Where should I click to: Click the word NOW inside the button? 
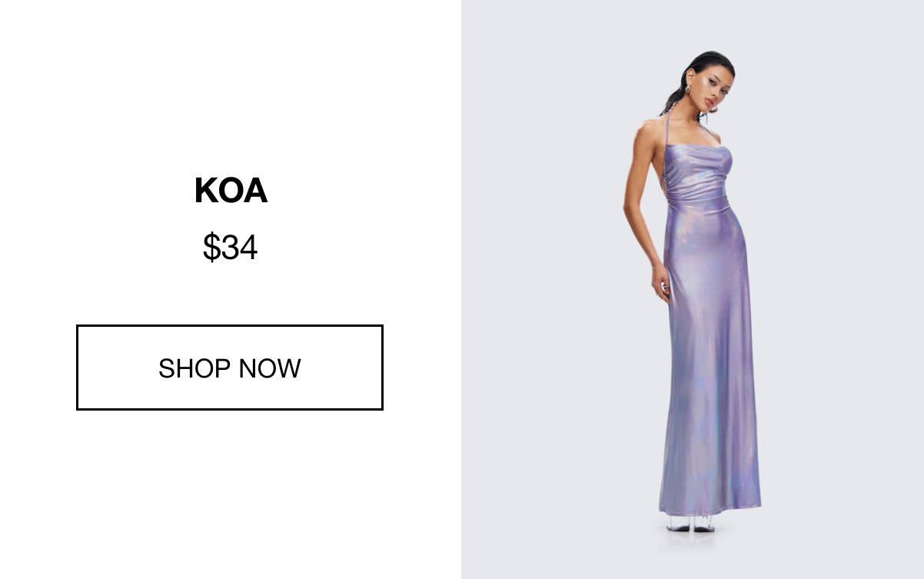(x=270, y=368)
